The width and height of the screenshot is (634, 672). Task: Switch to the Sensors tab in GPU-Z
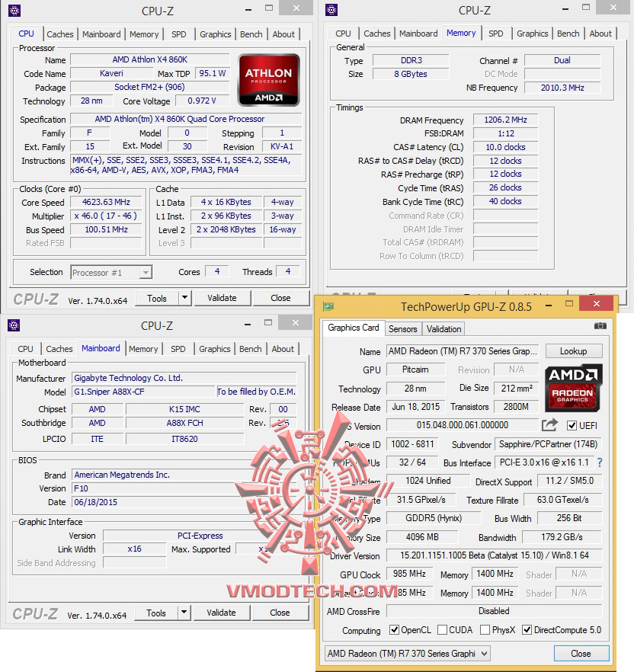(403, 329)
